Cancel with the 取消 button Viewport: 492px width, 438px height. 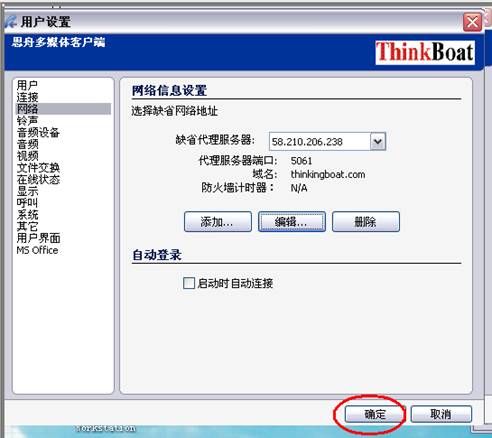tap(441, 414)
